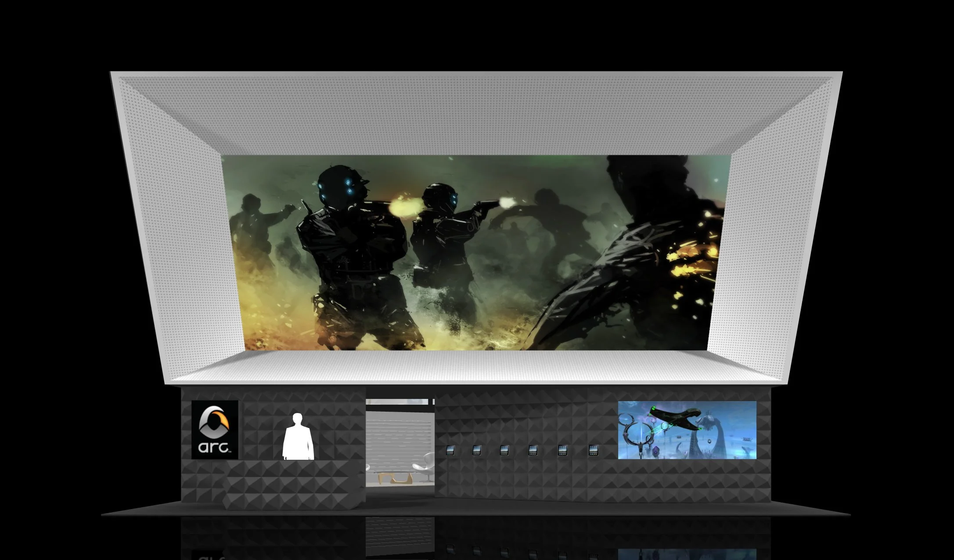The width and height of the screenshot is (954, 560).
Task: Select the sixth wall-mounted tablet nearest blue screen
Action: (x=593, y=450)
